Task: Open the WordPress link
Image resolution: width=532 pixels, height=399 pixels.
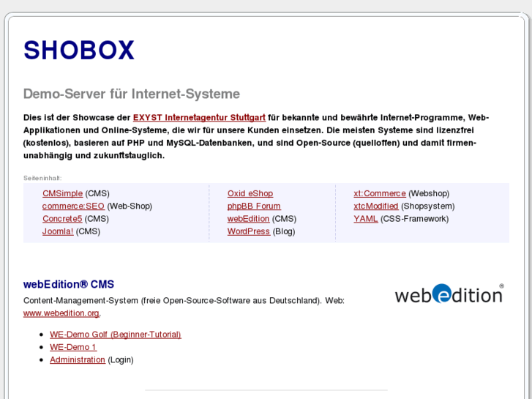Action: [x=248, y=231]
